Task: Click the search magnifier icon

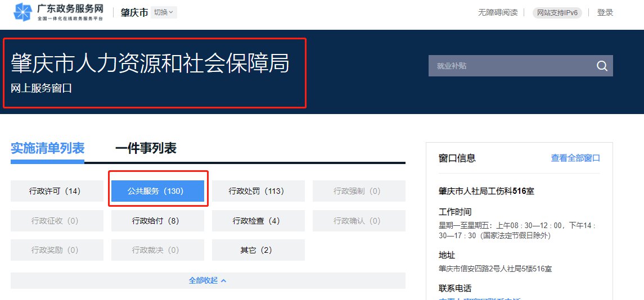Action: pos(602,66)
